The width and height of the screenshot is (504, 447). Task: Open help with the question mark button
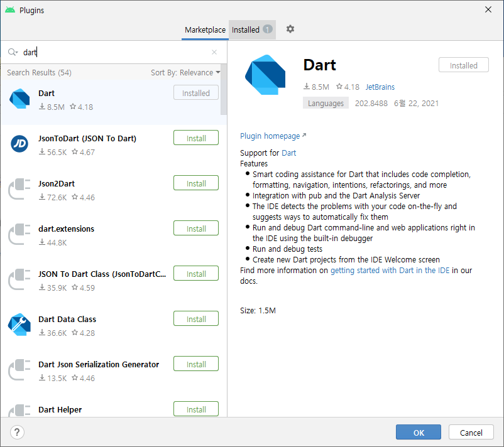17,432
